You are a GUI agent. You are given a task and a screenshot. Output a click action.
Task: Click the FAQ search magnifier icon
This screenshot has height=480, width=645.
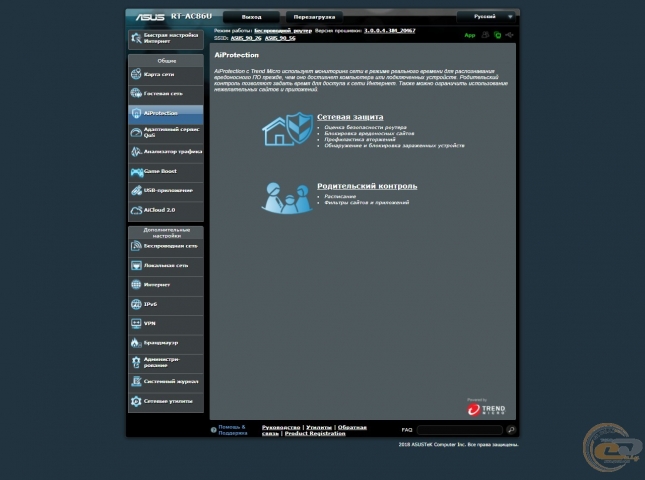tap(511, 430)
